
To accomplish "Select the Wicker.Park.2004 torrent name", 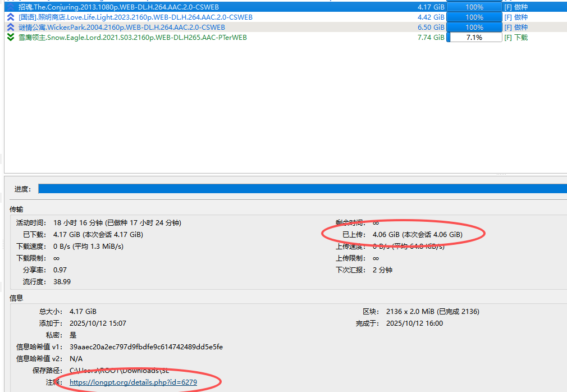I will pos(122,28).
